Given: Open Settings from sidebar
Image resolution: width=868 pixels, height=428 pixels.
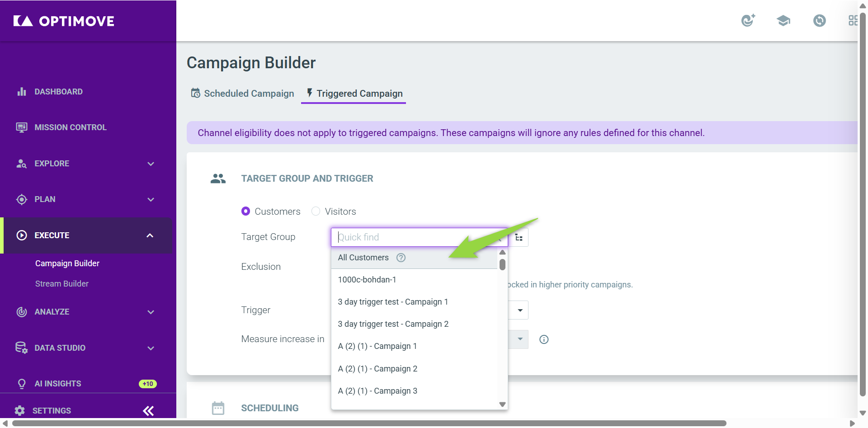Looking at the screenshot, I should (52, 411).
